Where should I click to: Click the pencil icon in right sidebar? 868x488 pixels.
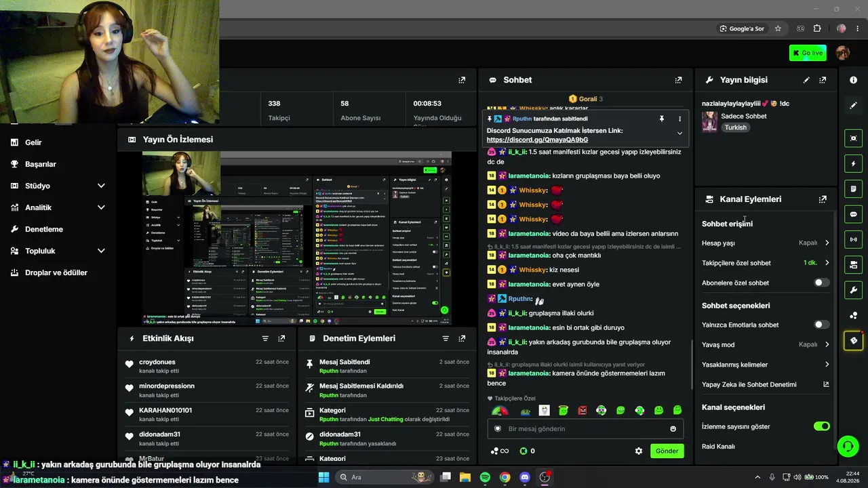click(853, 106)
